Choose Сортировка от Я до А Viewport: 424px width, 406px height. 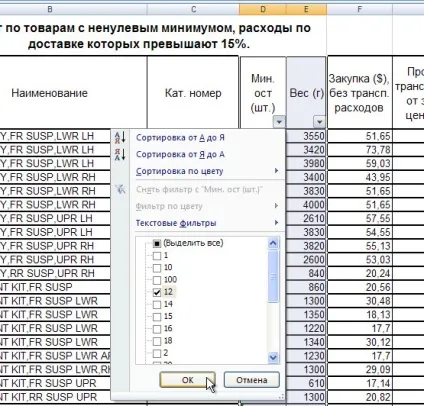click(x=180, y=154)
